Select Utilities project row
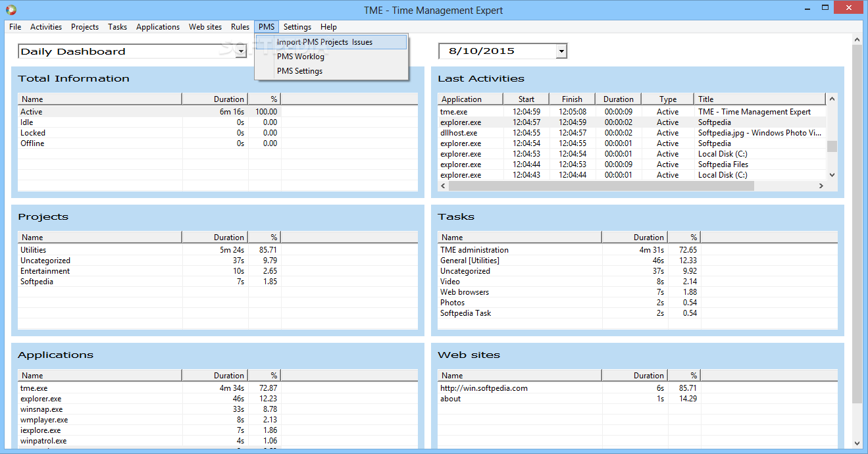The width and height of the screenshot is (868, 454). pyautogui.click(x=217, y=250)
